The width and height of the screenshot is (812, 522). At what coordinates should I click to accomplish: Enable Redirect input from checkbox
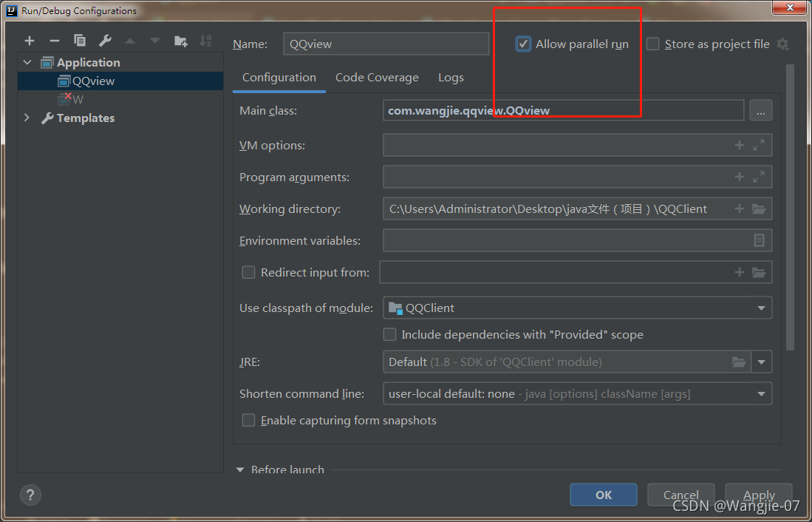(x=248, y=272)
